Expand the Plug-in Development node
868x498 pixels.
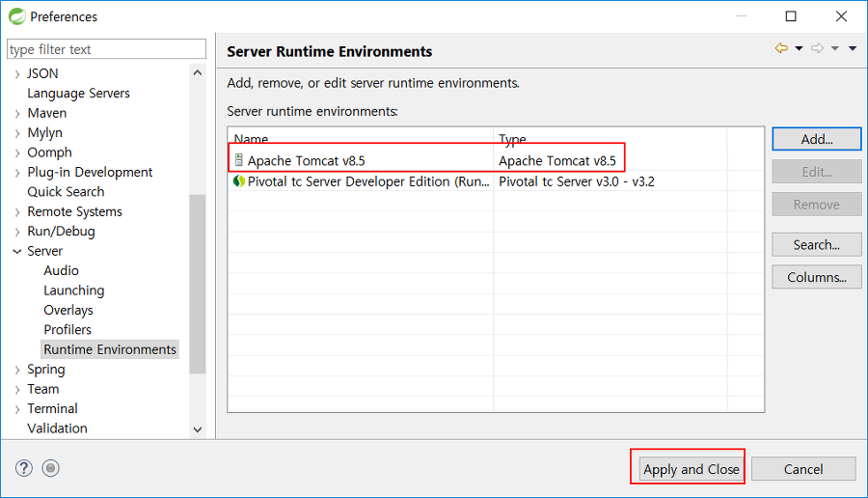click(x=17, y=173)
